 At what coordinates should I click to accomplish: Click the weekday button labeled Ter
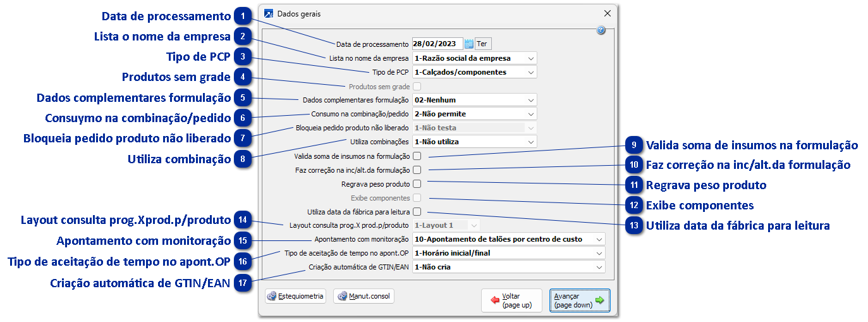pos(483,44)
